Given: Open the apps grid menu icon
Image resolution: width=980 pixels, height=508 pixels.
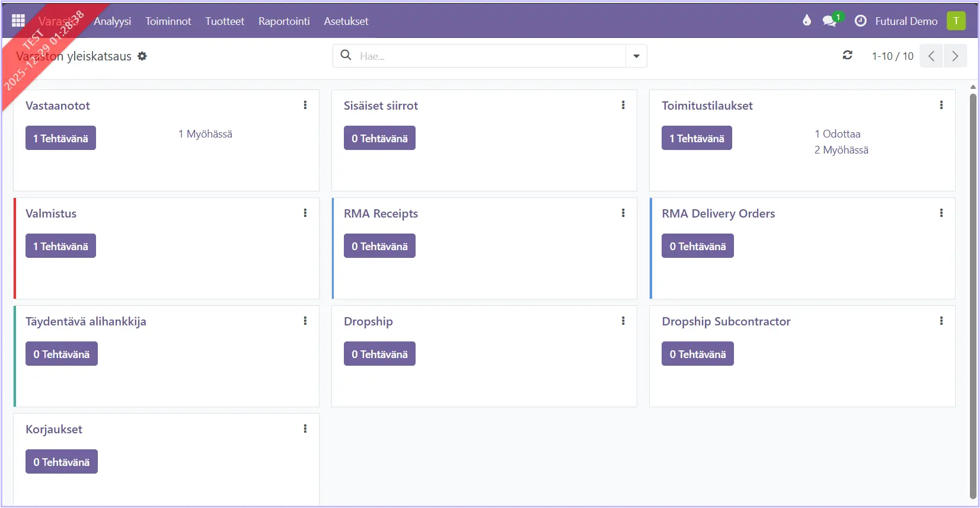Looking at the screenshot, I should coord(18,21).
